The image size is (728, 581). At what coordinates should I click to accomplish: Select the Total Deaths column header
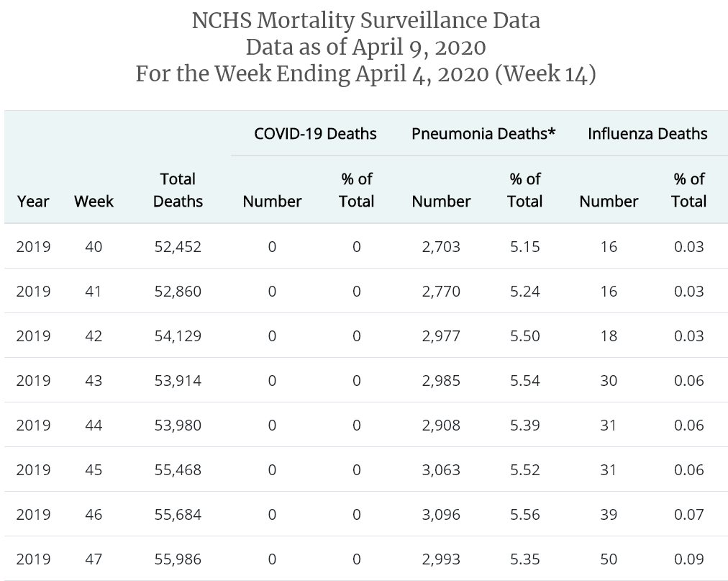[178, 190]
